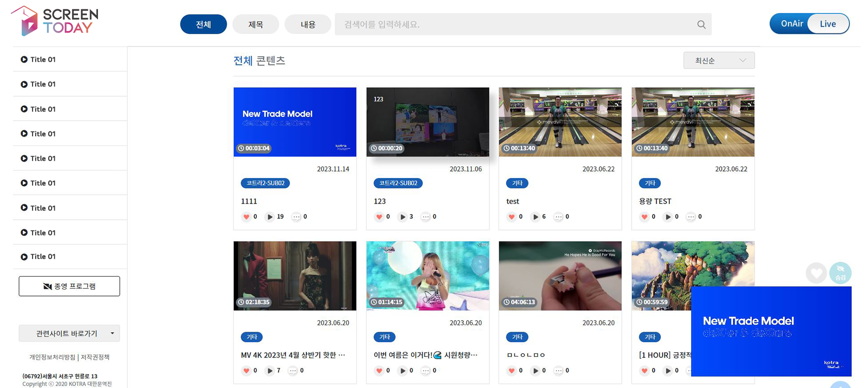868x388 pixels.
Task: Open 저작권정책 link
Action: (95, 357)
